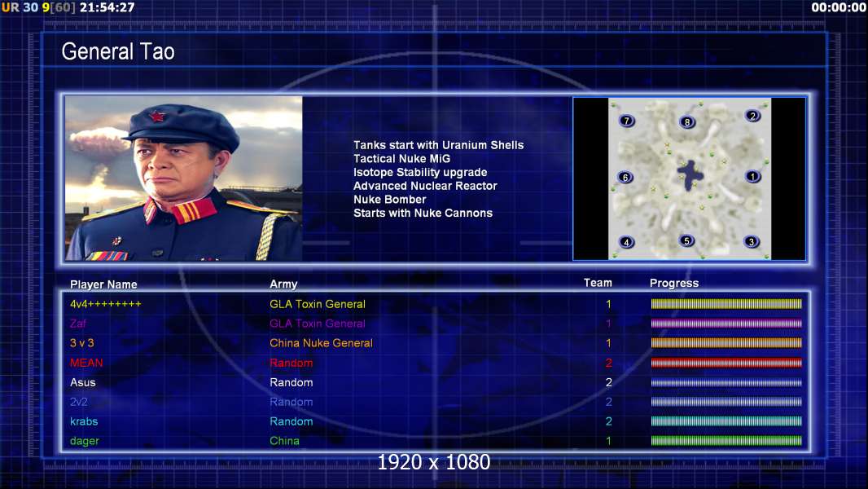Click start position marker 3 on minimap
Viewport: 868px width, 489px height.
(752, 241)
